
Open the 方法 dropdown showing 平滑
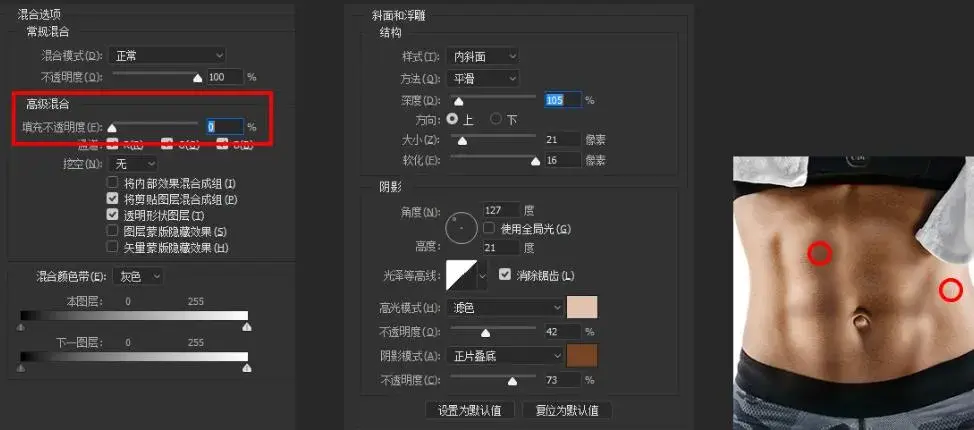pyautogui.click(x=483, y=79)
